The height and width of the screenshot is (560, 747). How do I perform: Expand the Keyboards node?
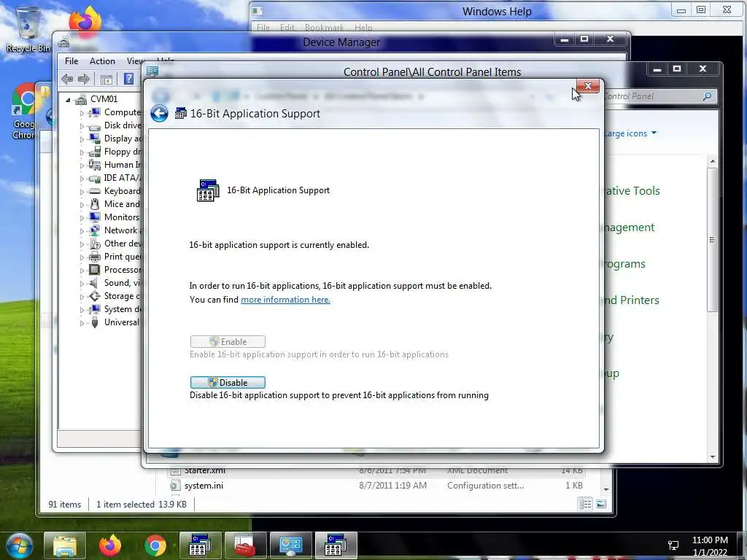82,192
